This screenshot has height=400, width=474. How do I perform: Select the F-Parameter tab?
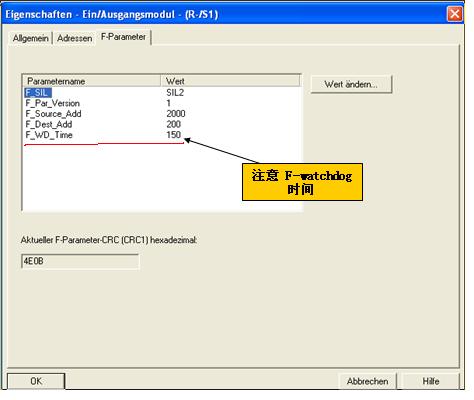(x=123, y=37)
